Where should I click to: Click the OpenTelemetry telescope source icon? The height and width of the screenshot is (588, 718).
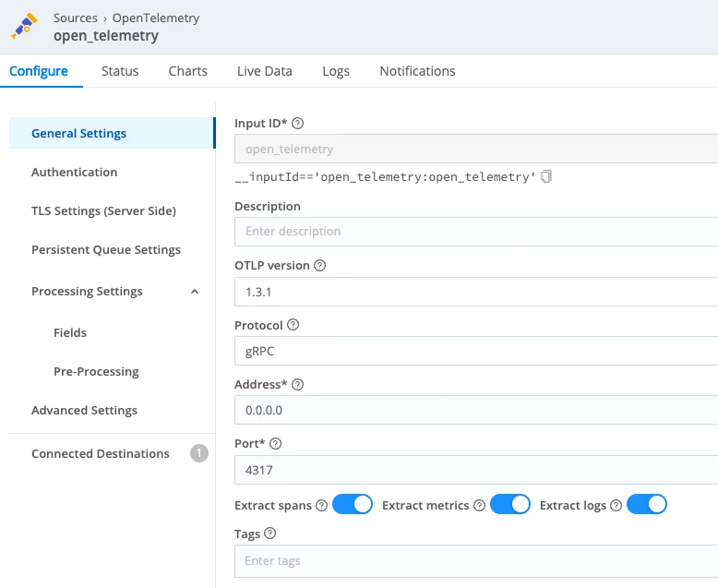coord(24,27)
